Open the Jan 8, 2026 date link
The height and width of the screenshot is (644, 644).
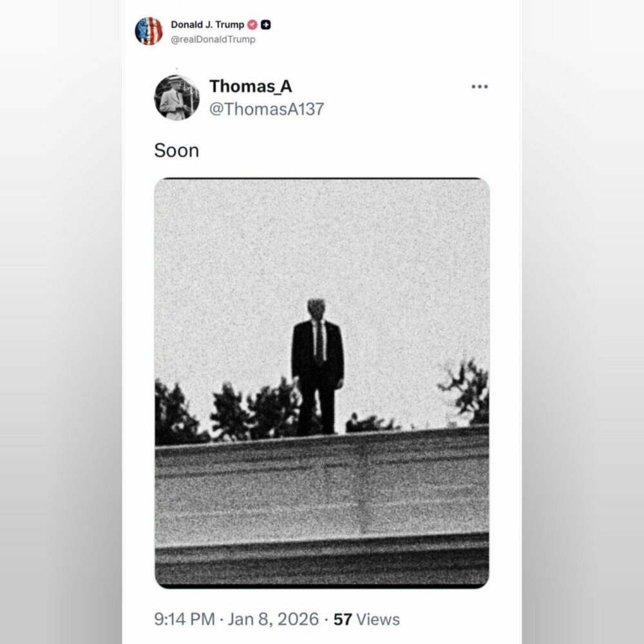(x=274, y=620)
